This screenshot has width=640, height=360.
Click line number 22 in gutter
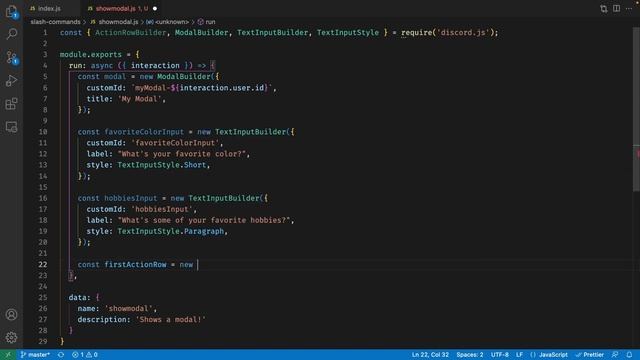point(43,264)
